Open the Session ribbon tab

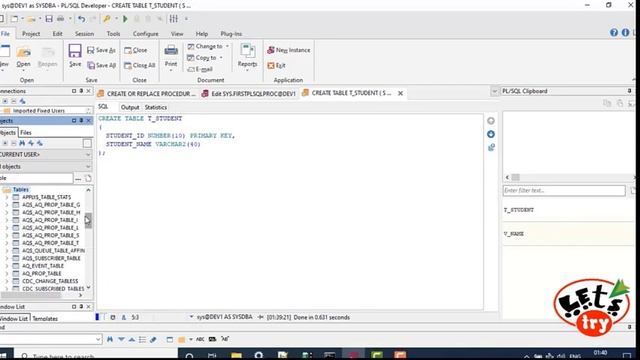(84, 34)
